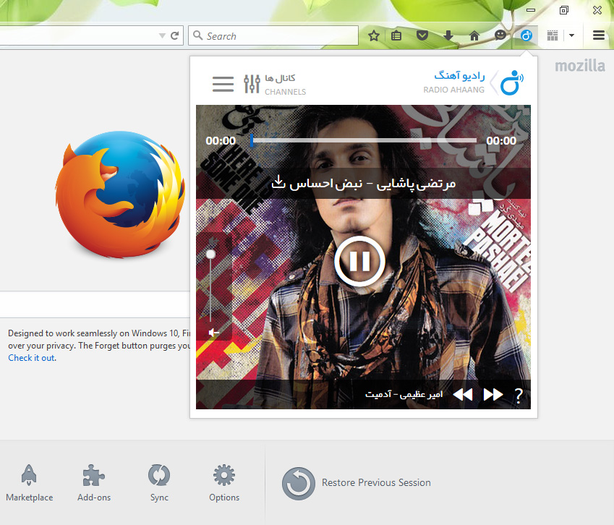Click the elapsed time 00:00 on left

[221, 141]
